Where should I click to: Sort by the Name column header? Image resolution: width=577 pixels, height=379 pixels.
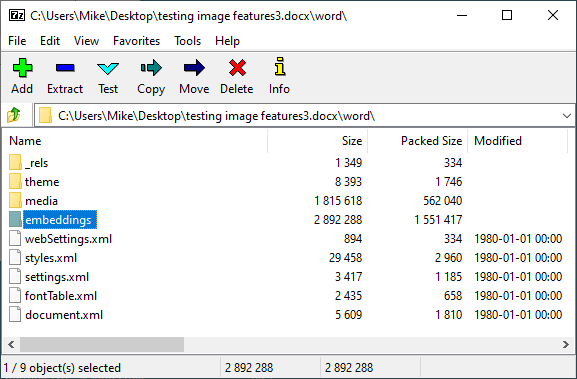pos(135,141)
